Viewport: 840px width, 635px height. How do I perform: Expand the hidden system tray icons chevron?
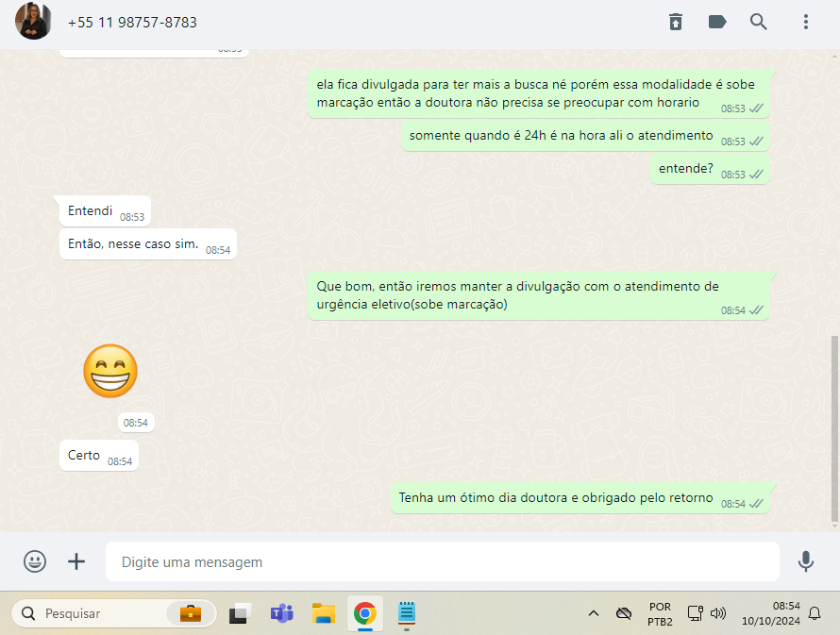pyautogui.click(x=594, y=613)
